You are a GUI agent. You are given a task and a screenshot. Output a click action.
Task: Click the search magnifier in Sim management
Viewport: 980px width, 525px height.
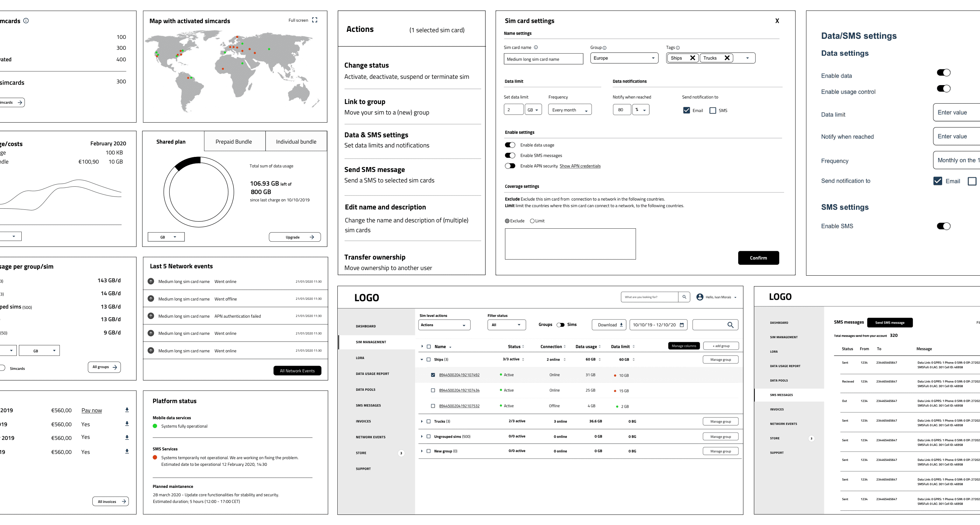tap(730, 325)
